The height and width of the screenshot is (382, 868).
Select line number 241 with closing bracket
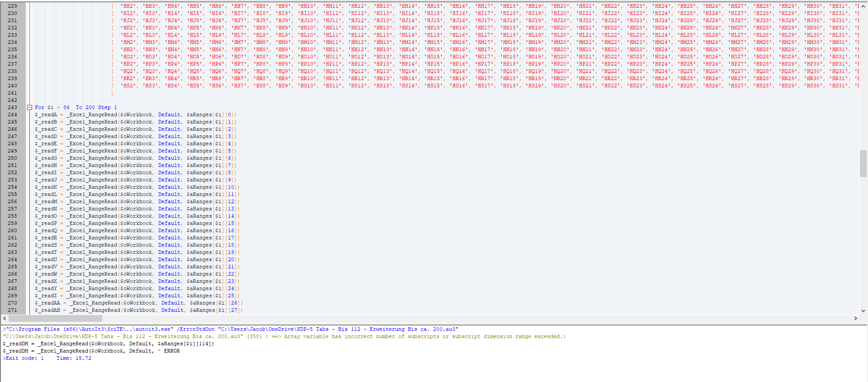(12, 93)
